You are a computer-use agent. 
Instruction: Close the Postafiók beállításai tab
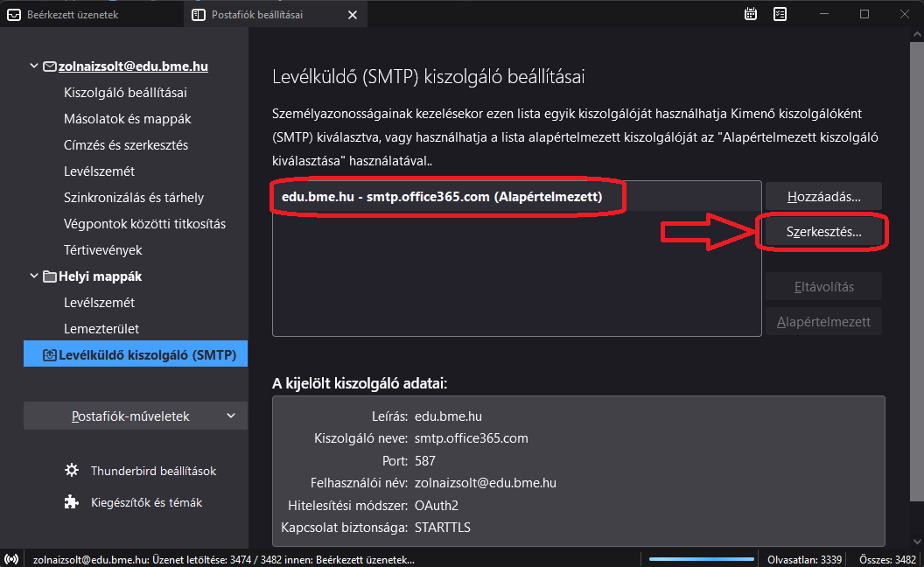pyautogui.click(x=353, y=15)
